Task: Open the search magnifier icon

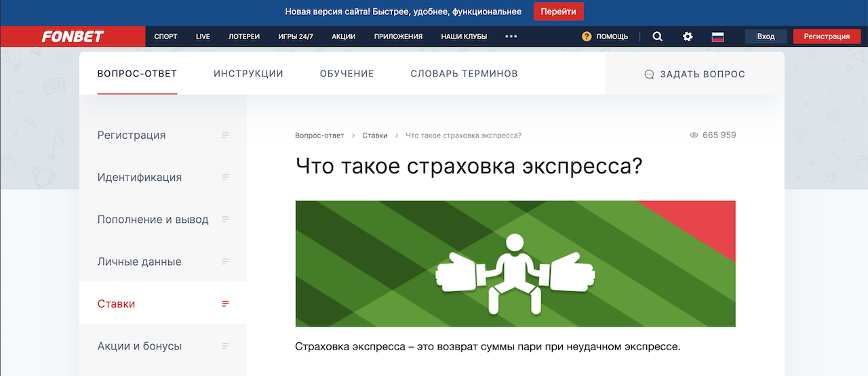Action: point(657,37)
